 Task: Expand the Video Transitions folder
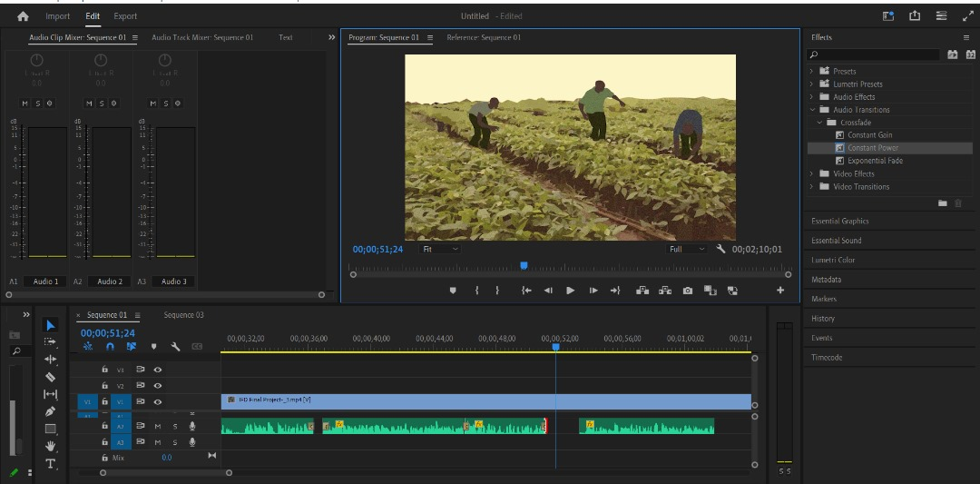(x=812, y=186)
